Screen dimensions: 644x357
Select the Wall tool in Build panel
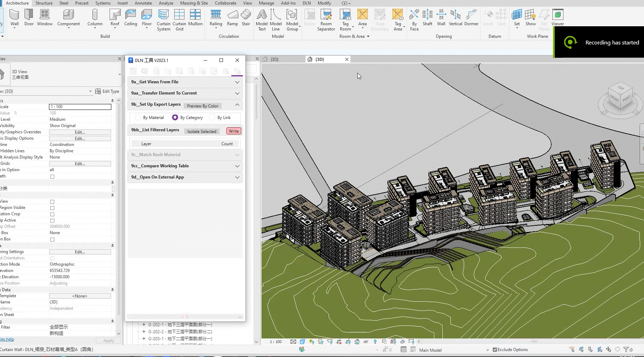coord(14,18)
